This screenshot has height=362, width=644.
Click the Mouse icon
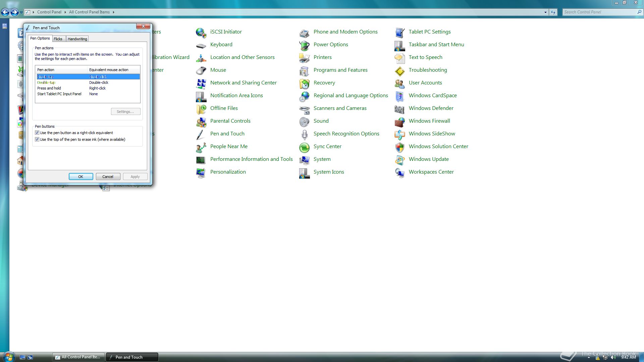click(201, 71)
